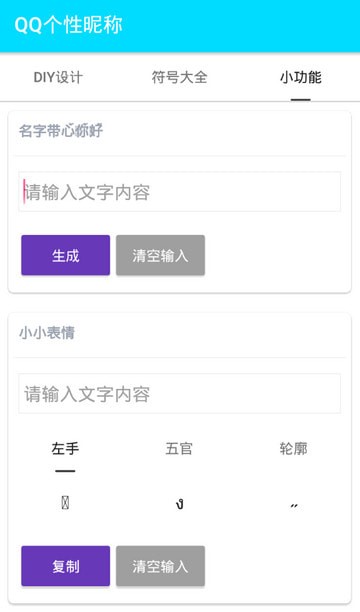Focus the text field under 小小表情
Image resolution: width=360 pixels, height=612 pixels.
coord(180,393)
